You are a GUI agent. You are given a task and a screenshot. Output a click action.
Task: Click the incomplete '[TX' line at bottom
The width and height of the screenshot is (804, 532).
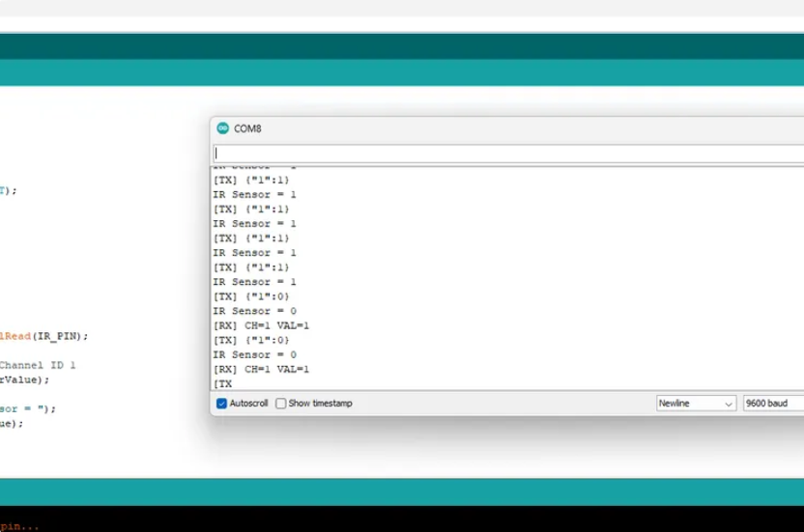pyautogui.click(x=222, y=383)
